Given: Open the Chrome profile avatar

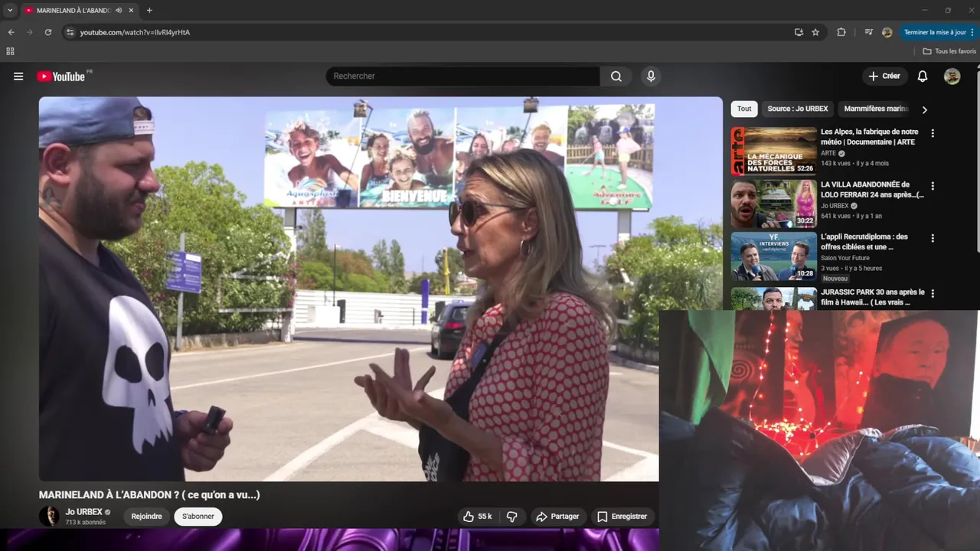Looking at the screenshot, I should 887,32.
